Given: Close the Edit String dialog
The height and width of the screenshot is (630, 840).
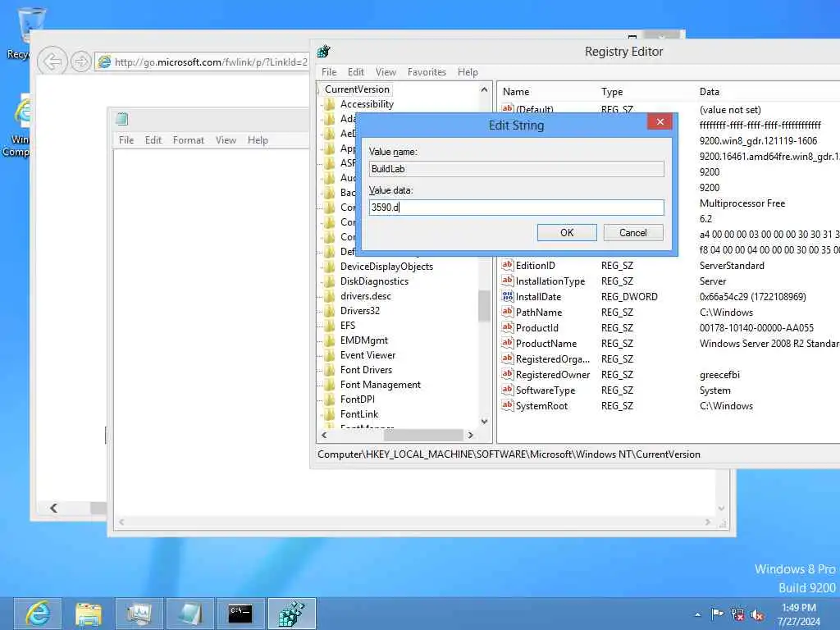Looking at the screenshot, I should 660,122.
